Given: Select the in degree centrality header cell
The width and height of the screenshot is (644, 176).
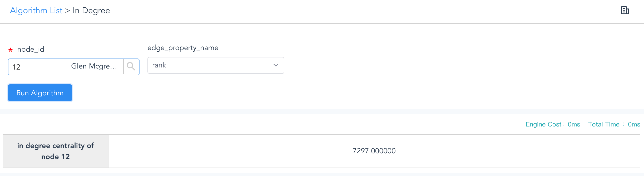Looking at the screenshot, I should (56, 151).
